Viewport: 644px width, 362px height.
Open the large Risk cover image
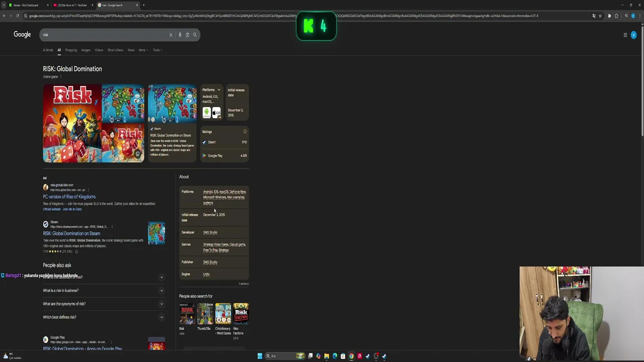71,123
